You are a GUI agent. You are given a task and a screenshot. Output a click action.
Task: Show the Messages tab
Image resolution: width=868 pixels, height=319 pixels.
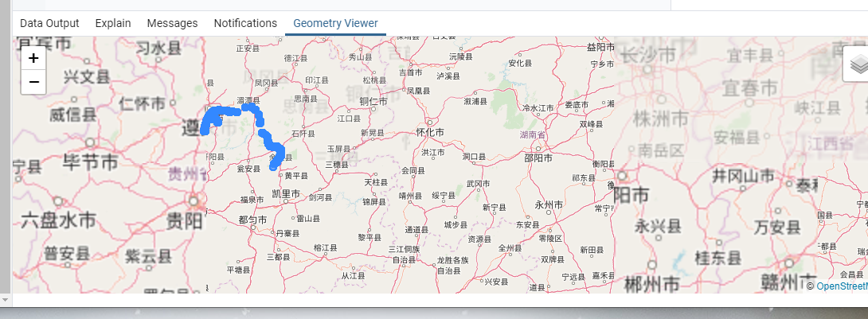pos(172,23)
